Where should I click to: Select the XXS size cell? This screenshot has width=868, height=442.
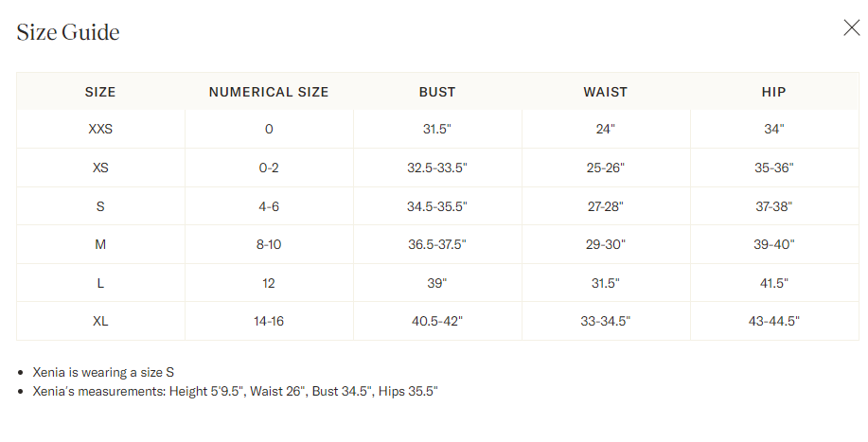100,130
